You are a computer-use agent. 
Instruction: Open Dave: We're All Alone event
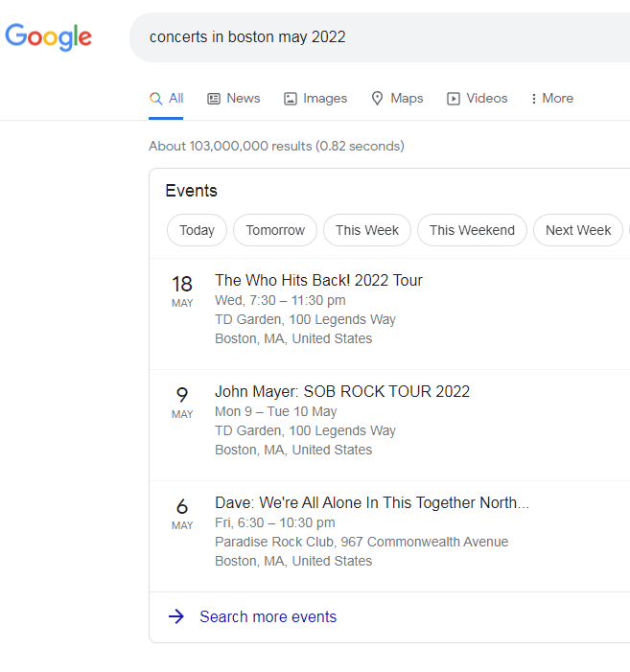click(371, 502)
